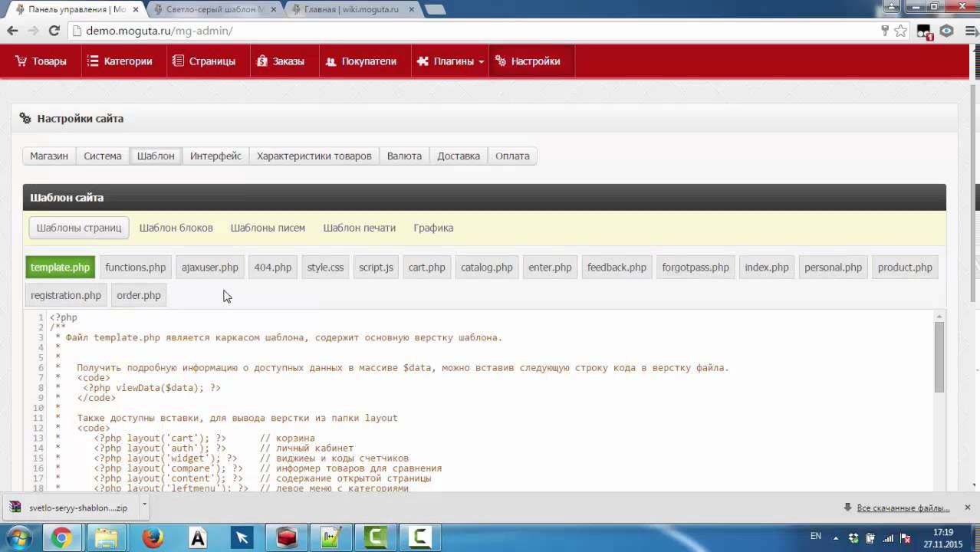Bookmark page with the star icon
980x552 pixels.
[900, 31]
